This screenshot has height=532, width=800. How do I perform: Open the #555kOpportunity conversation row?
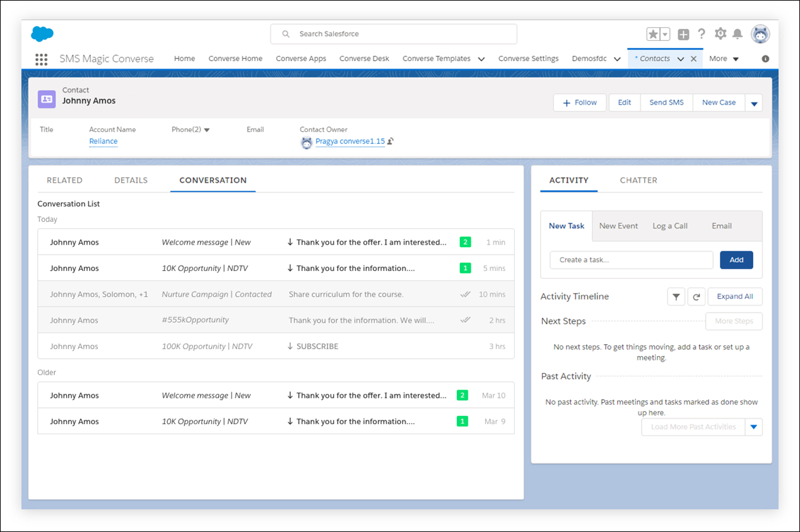pos(276,320)
